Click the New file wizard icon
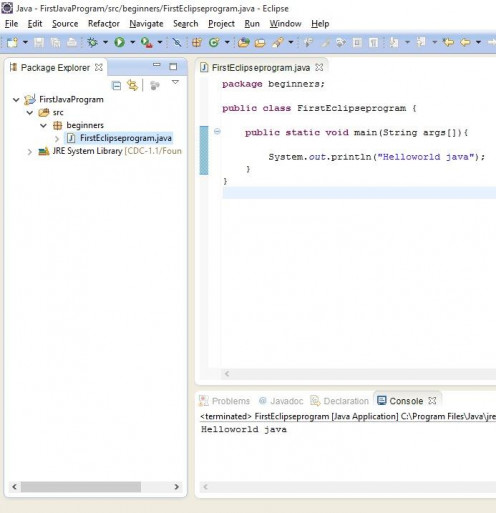 click(12, 42)
